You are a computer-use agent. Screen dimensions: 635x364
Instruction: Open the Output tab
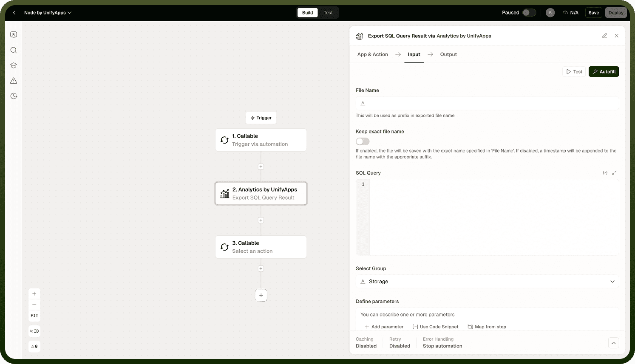point(448,54)
